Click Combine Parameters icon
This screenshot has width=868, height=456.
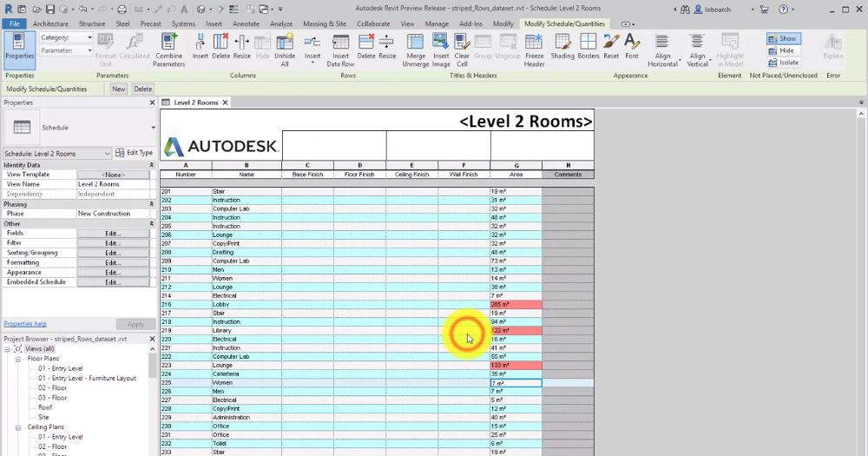tap(169, 50)
